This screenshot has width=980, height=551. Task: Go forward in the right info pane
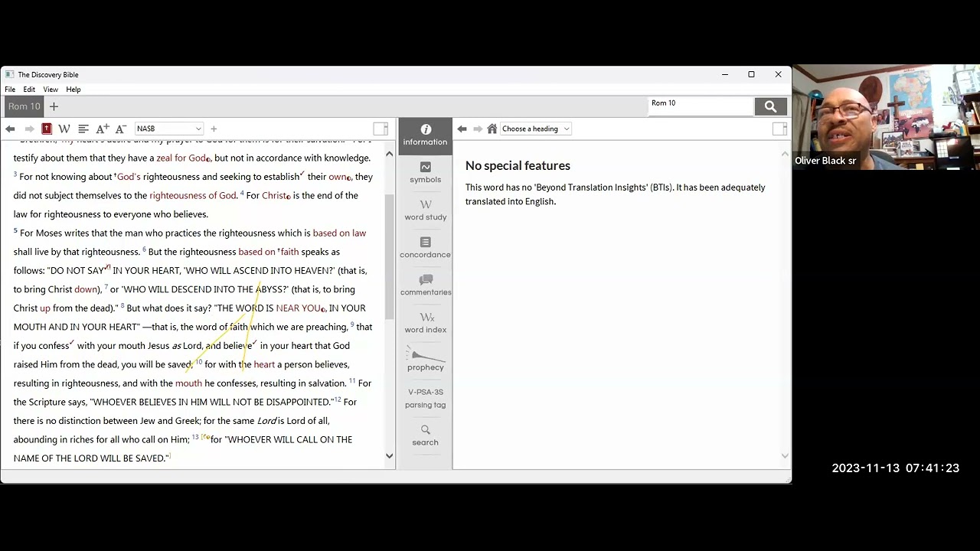[x=477, y=129]
